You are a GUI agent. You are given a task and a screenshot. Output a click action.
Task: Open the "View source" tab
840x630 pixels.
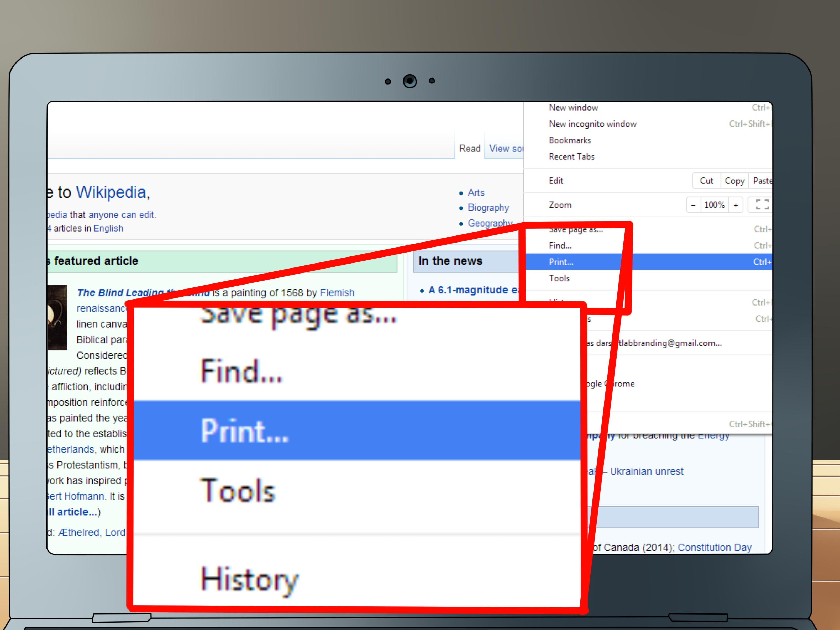coord(506,149)
